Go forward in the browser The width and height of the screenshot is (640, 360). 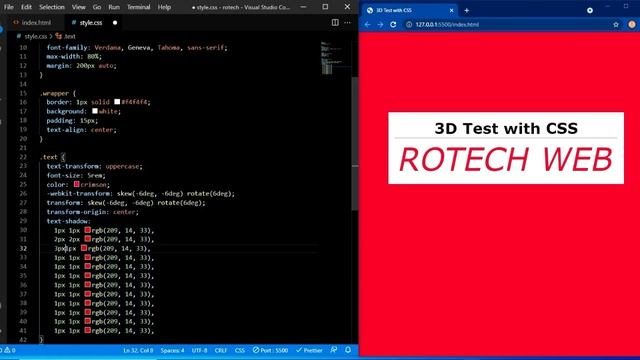coord(380,24)
